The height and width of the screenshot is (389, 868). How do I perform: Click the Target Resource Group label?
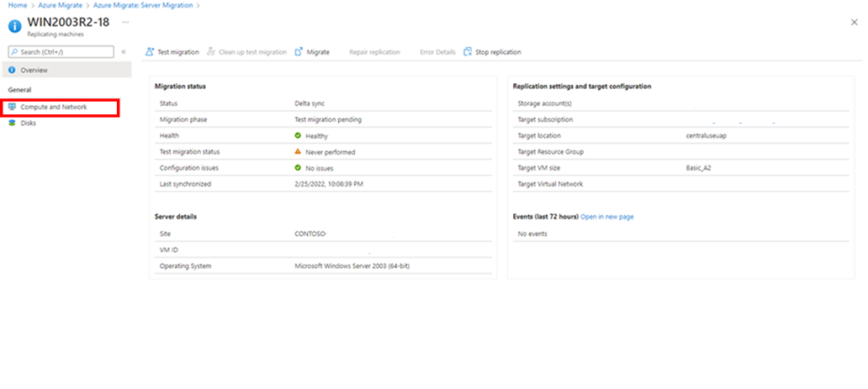pyautogui.click(x=550, y=151)
